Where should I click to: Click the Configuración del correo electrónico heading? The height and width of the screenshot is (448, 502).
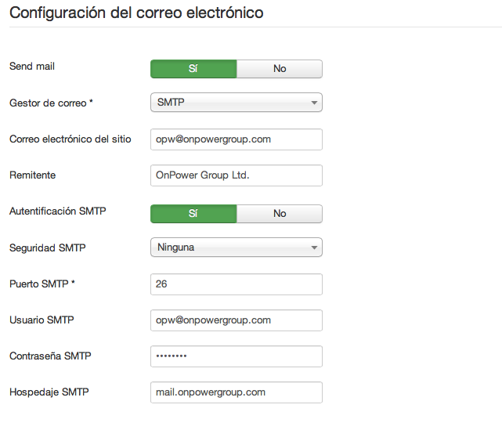coord(136,13)
